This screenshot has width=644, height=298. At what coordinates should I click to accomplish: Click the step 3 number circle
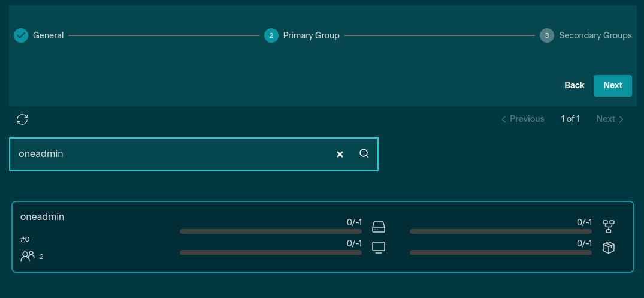[546, 35]
